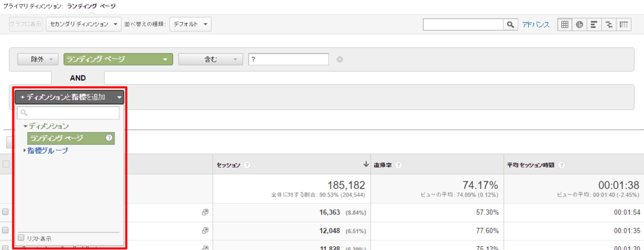Open external link icon in 12,048 row
Image resolution: width=644 pixels, height=250 pixels.
pyautogui.click(x=206, y=230)
